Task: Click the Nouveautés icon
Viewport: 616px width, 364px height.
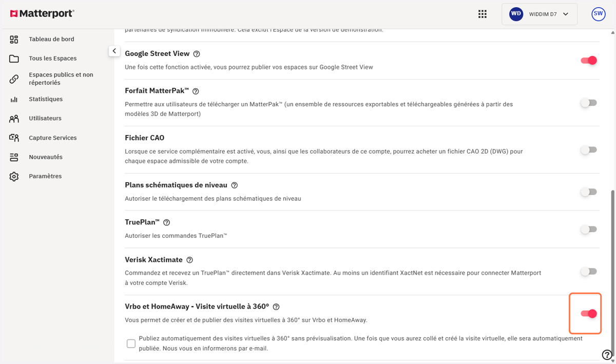Action: click(14, 157)
